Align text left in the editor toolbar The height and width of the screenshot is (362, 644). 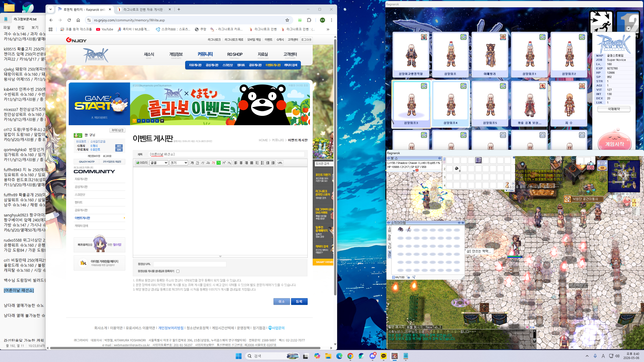236,163
